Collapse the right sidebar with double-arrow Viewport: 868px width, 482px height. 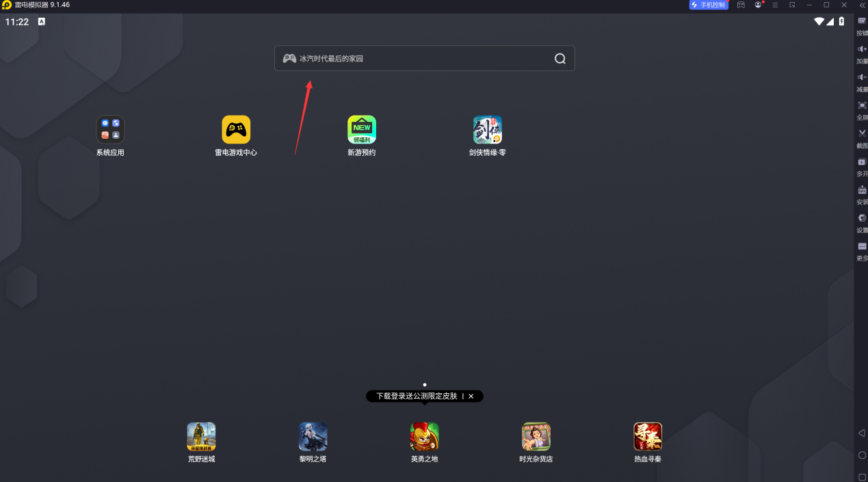(x=862, y=5)
